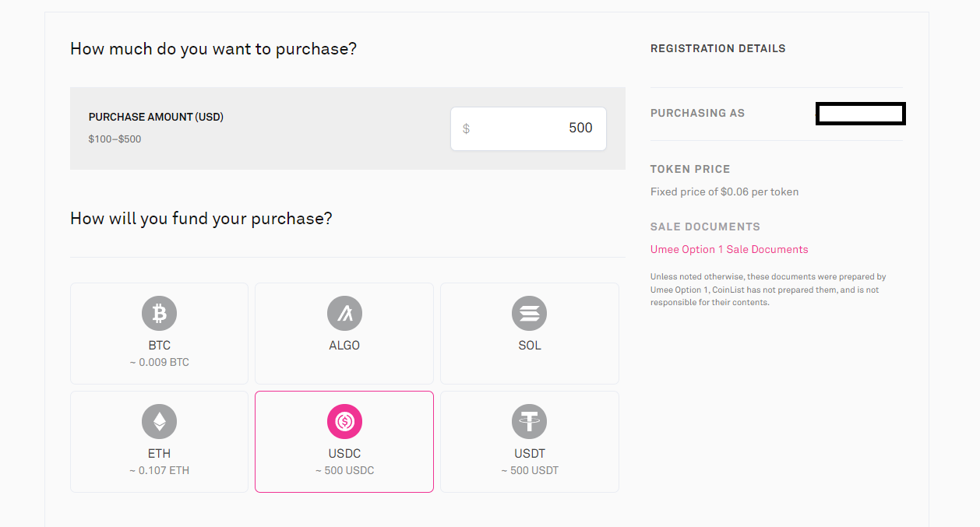Select BTC funding option card
This screenshot has width=980, height=527.
[x=159, y=333]
